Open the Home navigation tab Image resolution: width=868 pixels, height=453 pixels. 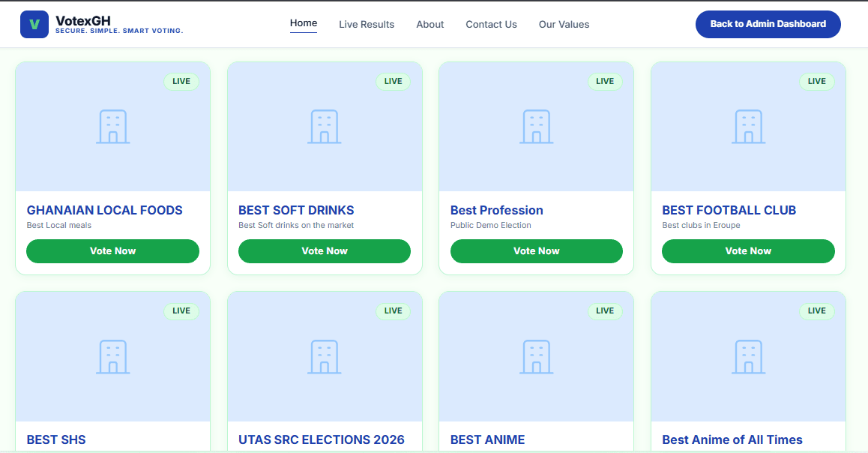point(304,23)
